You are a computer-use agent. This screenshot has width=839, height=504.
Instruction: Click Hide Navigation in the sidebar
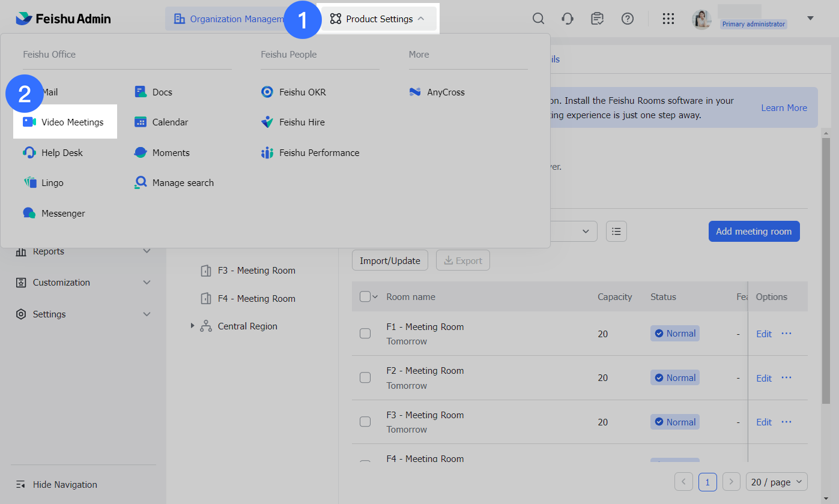[x=56, y=485]
